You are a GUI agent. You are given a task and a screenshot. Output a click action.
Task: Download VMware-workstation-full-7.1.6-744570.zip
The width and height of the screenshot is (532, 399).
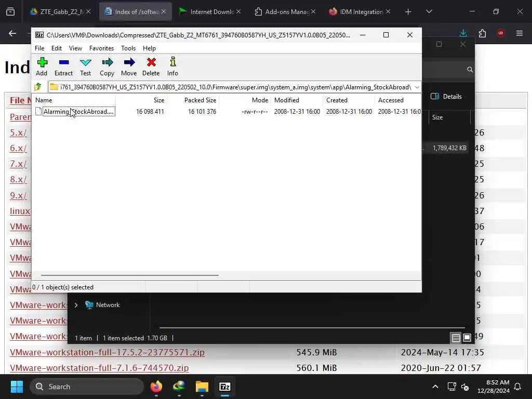[x=99, y=368]
